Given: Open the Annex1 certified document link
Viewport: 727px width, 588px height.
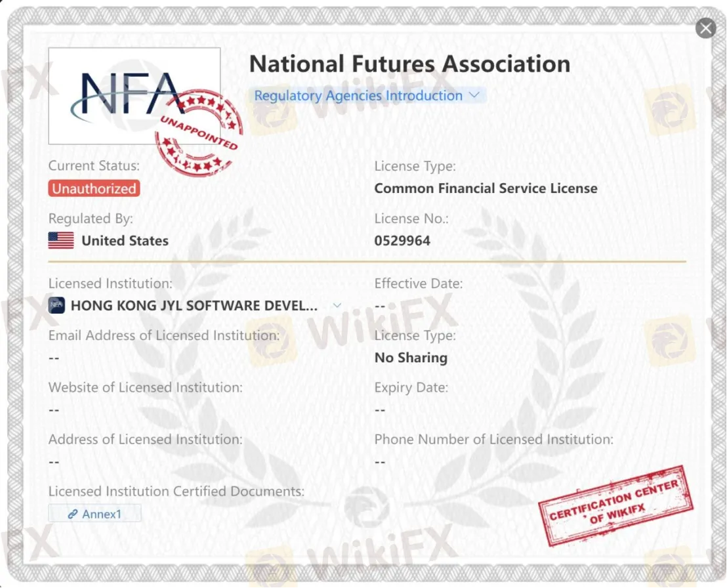Looking at the screenshot, I should [x=94, y=514].
